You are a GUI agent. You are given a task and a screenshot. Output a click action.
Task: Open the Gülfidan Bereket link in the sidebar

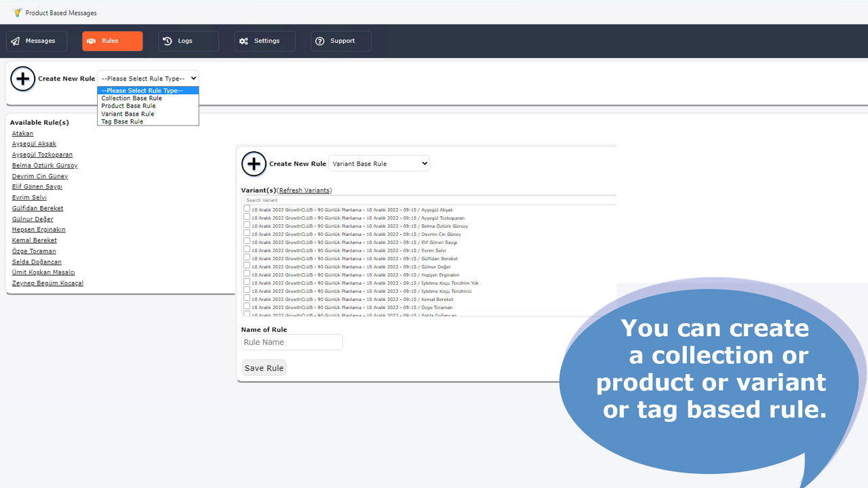pos(37,207)
